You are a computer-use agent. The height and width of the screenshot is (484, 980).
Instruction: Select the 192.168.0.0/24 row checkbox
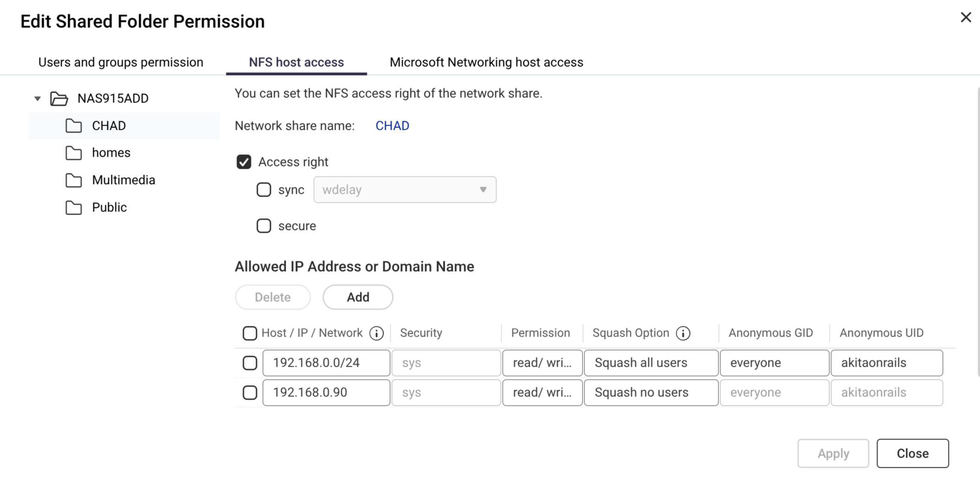click(250, 363)
